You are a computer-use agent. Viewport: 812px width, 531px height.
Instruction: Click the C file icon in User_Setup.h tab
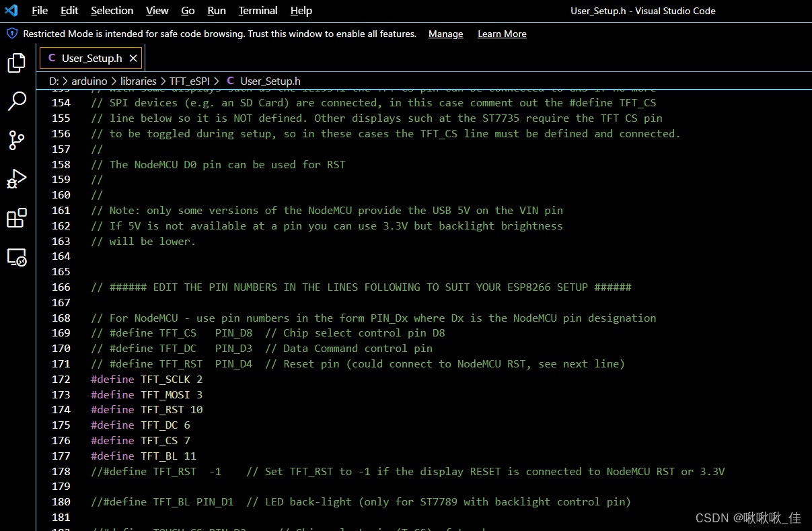(52, 59)
